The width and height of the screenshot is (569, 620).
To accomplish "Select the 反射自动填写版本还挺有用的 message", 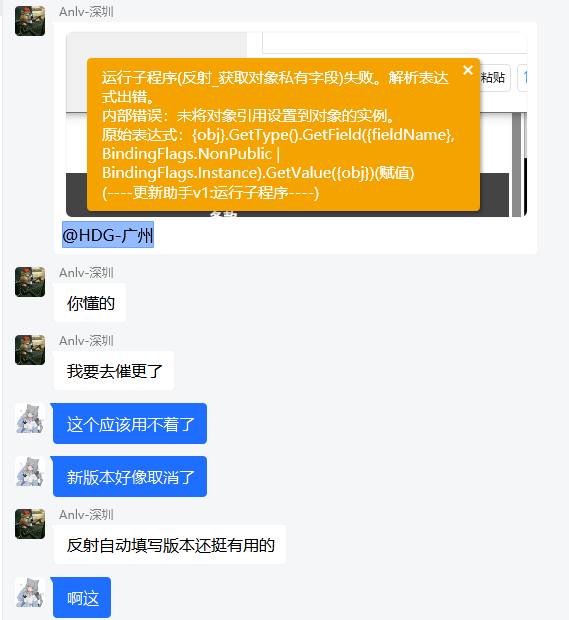I will [170, 545].
